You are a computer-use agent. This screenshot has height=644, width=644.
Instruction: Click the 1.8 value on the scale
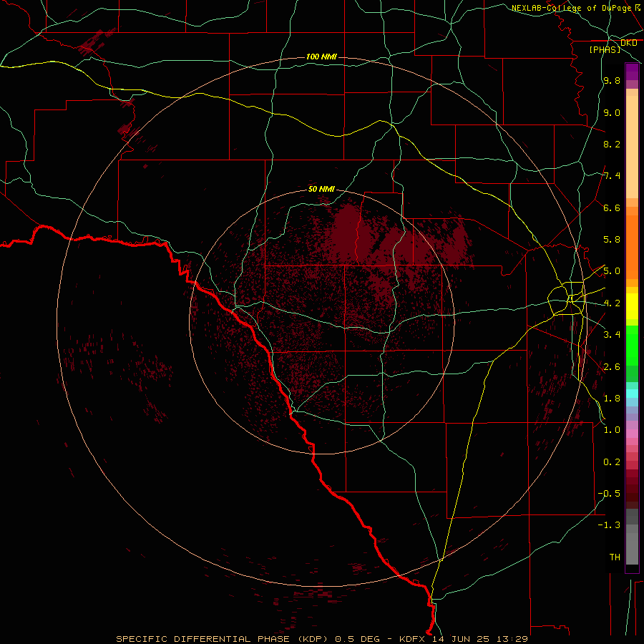[612, 399]
